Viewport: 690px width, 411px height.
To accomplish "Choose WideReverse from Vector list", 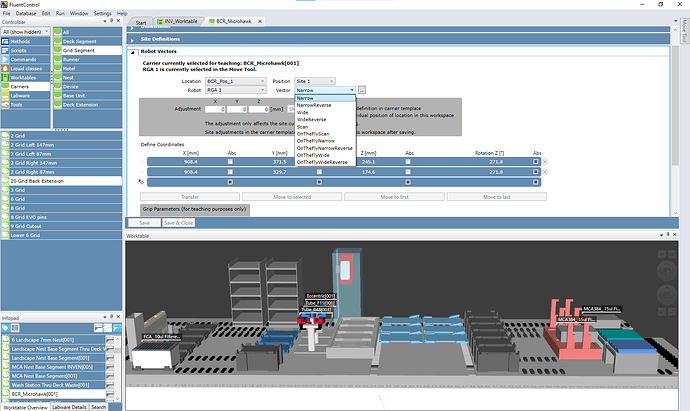I will coord(325,120).
